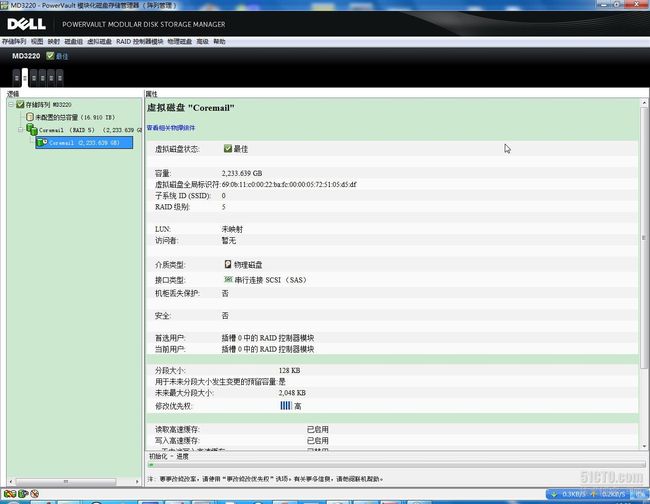This screenshot has height=504, width=650.
Task: Click the 初始化 progress bar
Action: click(x=397, y=465)
